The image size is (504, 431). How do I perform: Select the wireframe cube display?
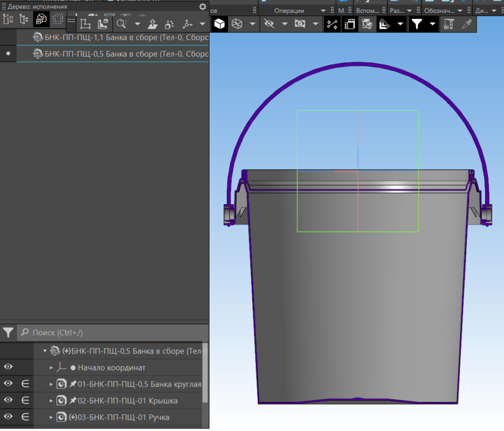(x=237, y=24)
